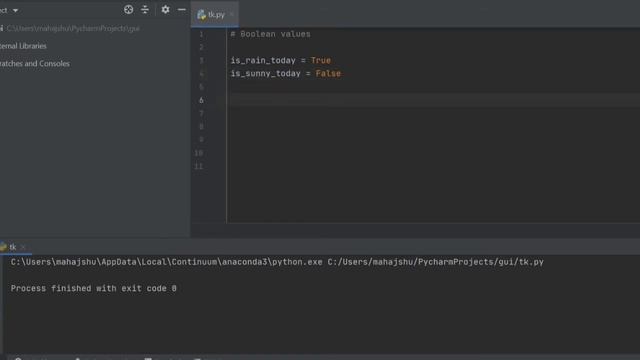The height and width of the screenshot is (360, 640).
Task: Click line number 11 in the gutter
Action: [x=199, y=166]
